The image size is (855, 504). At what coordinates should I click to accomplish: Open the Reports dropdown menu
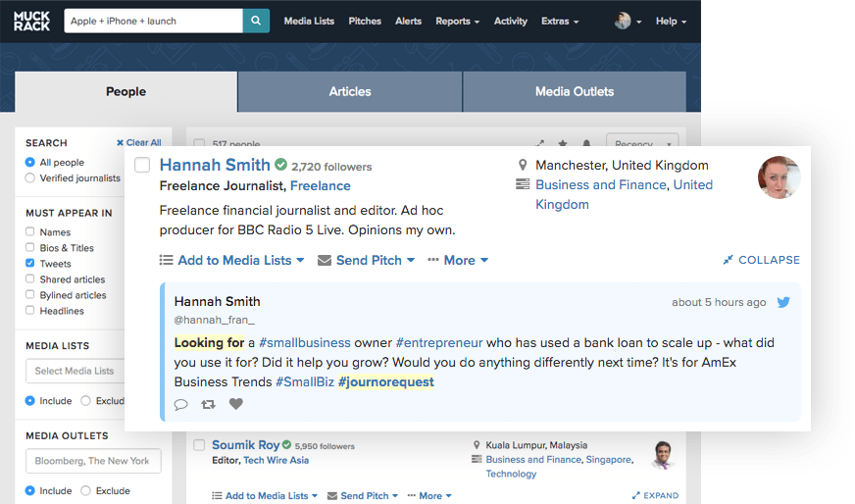[457, 21]
